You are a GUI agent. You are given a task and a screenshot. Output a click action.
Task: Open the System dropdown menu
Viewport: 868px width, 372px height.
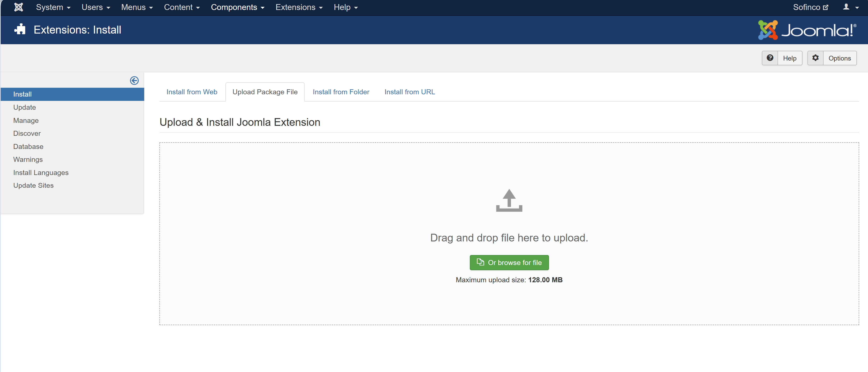53,7
